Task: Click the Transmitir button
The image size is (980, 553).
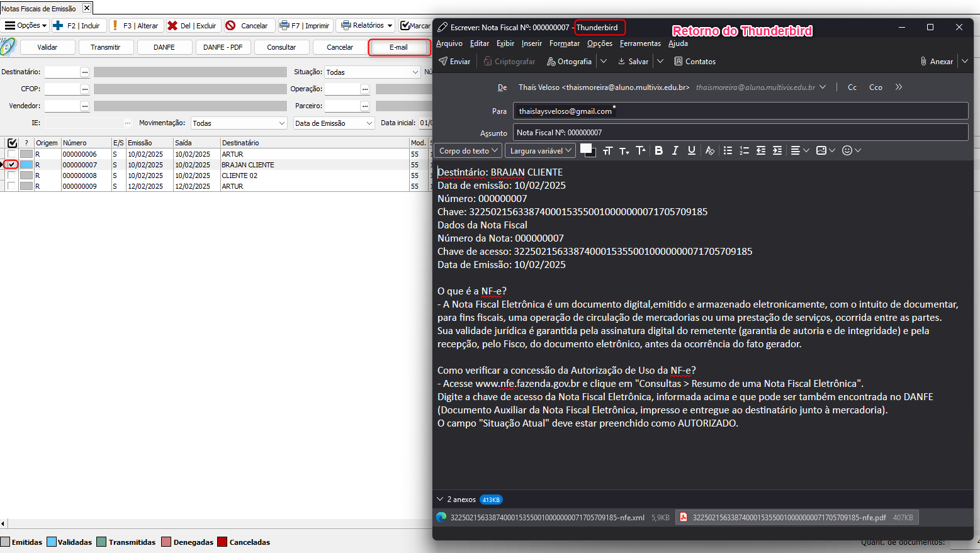Action: point(106,47)
